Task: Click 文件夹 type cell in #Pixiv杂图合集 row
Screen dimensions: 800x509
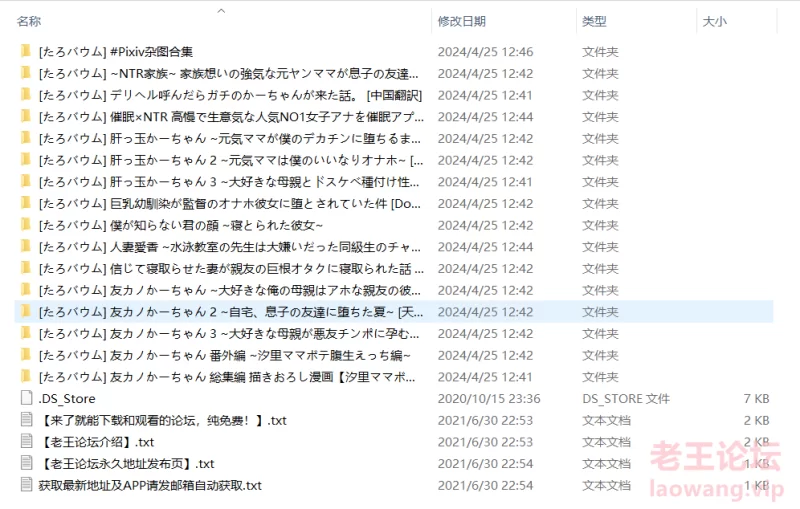Action: coord(600,52)
